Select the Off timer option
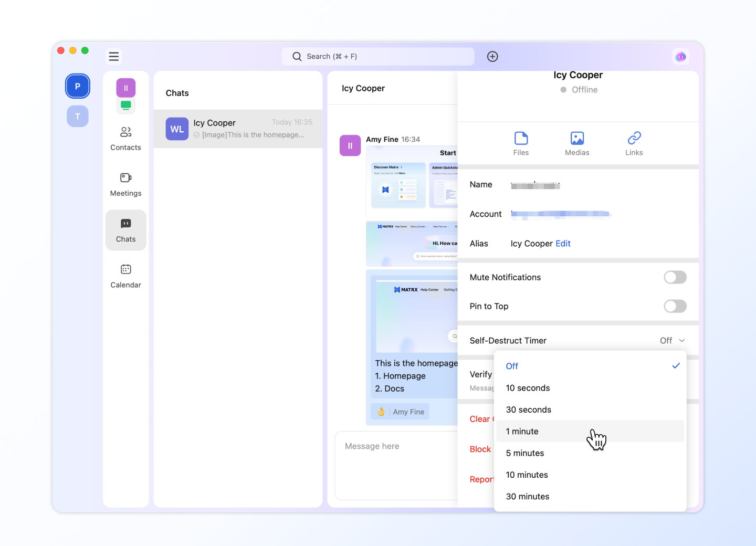756x546 pixels. (512, 366)
